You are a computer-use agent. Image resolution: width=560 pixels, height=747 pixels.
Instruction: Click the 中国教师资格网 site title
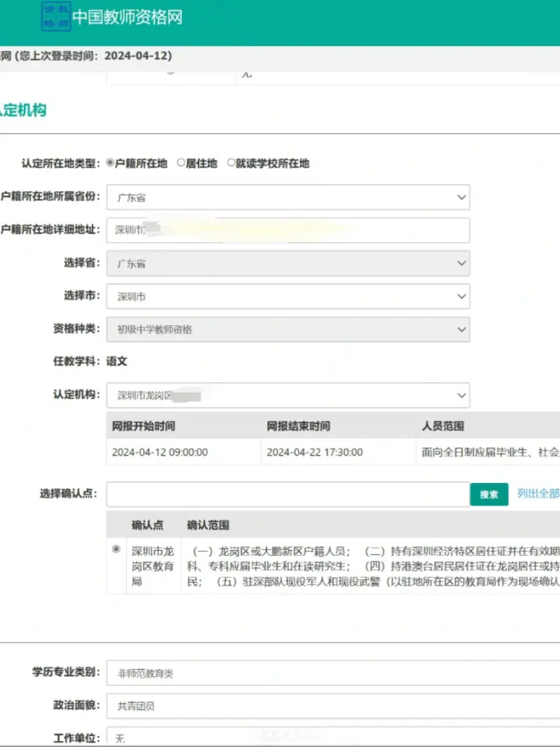point(127,18)
